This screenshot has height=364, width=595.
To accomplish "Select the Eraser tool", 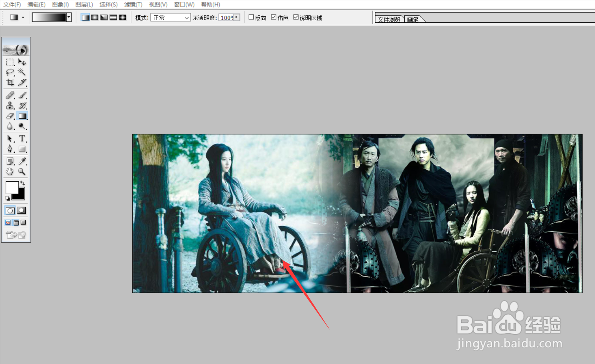I will coord(10,116).
